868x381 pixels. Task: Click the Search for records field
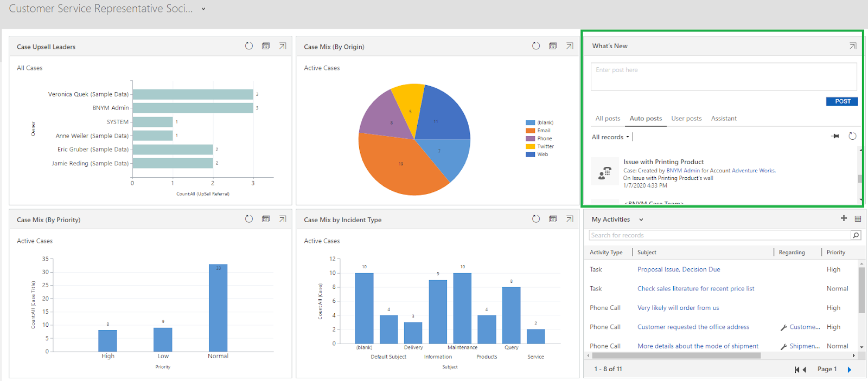click(x=720, y=235)
